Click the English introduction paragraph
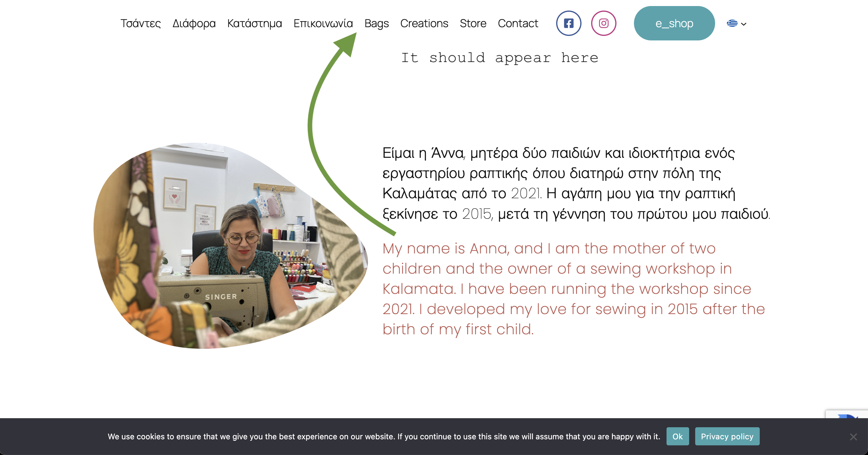Image resolution: width=868 pixels, height=455 pixels. tap(573, 289)
